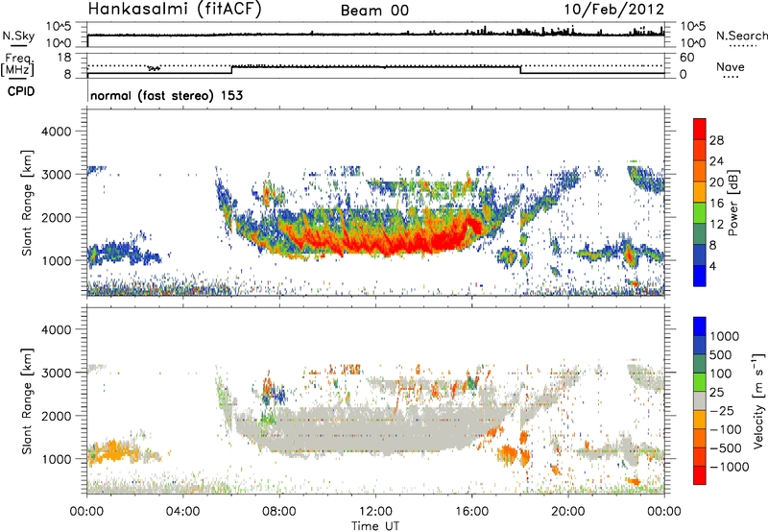Viewport: 768px width, 532px height.
Task: Click the 'Velocity [m s-1]' color bar label
Action: click(758, 400)
